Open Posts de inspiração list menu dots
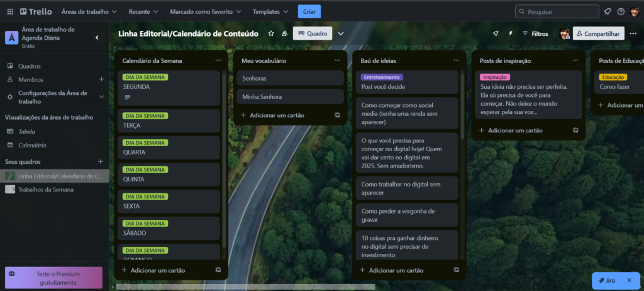Viewport: 644px width, 291px height. (575, 60)
